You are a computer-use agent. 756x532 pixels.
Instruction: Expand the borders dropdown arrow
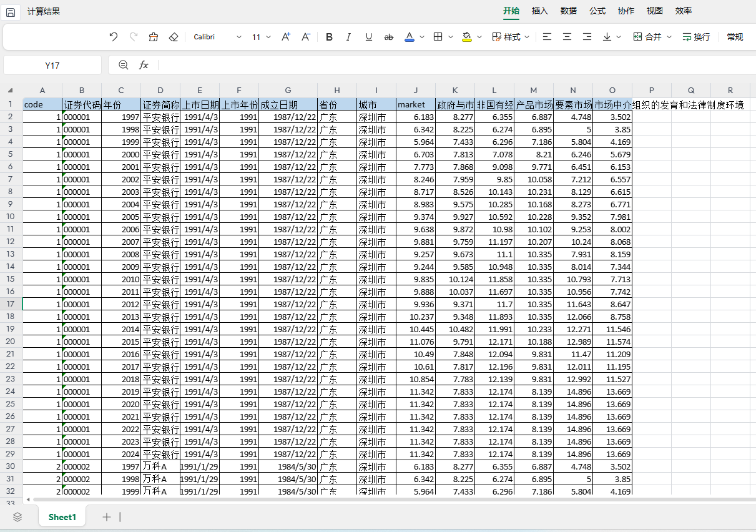coord(451,37)
